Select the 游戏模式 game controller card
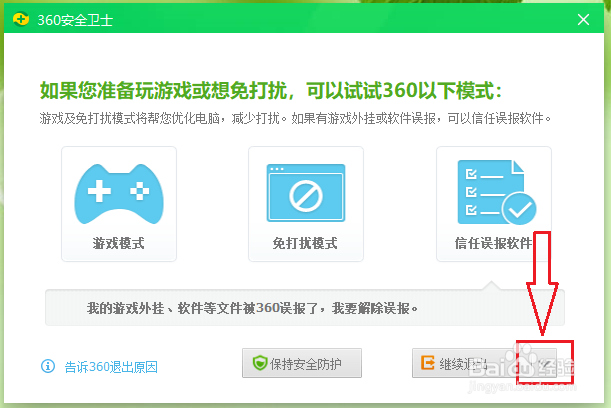This screenshot has width=611, height=408. click(119, 204)
